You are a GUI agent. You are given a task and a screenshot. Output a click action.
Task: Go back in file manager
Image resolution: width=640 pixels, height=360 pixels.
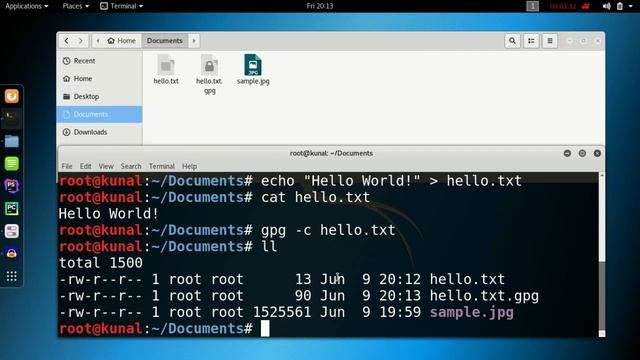tap(67, 41)
